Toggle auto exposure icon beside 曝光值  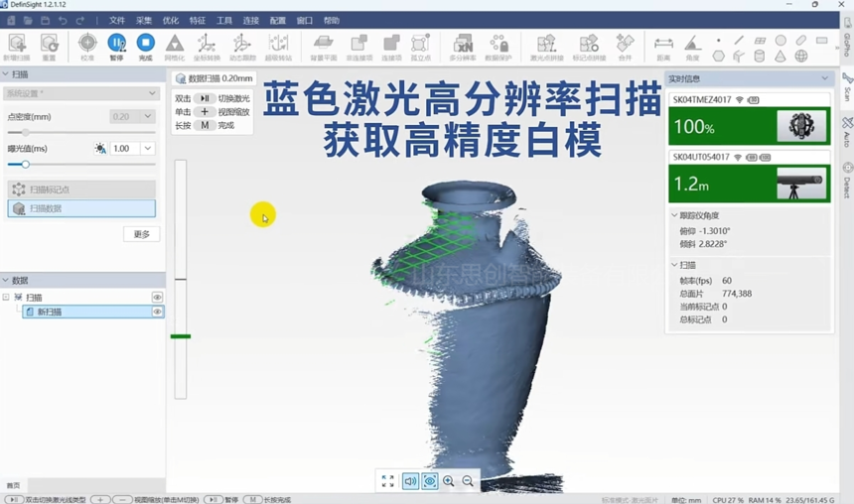[100, 149]
